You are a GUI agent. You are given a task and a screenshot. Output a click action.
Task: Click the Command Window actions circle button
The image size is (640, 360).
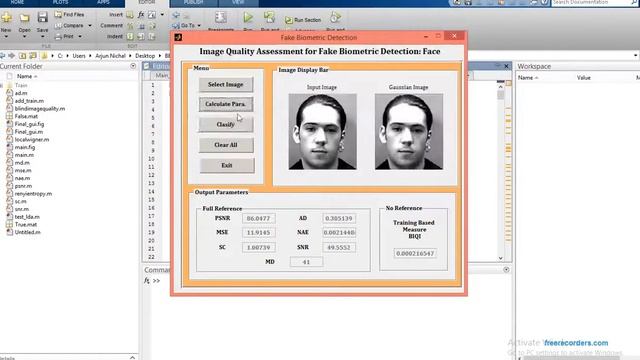[x=506, y=269]
